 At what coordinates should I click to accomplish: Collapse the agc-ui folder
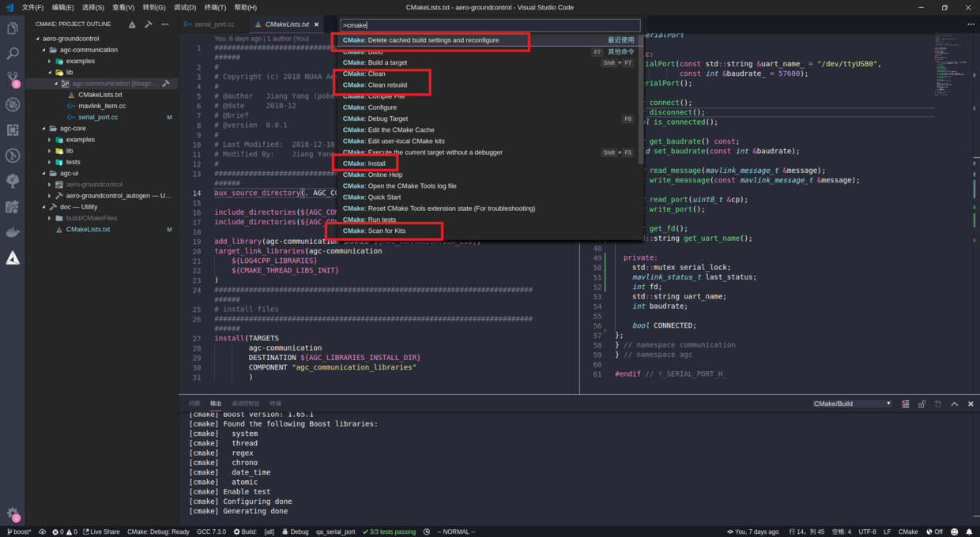pos(43,173)
